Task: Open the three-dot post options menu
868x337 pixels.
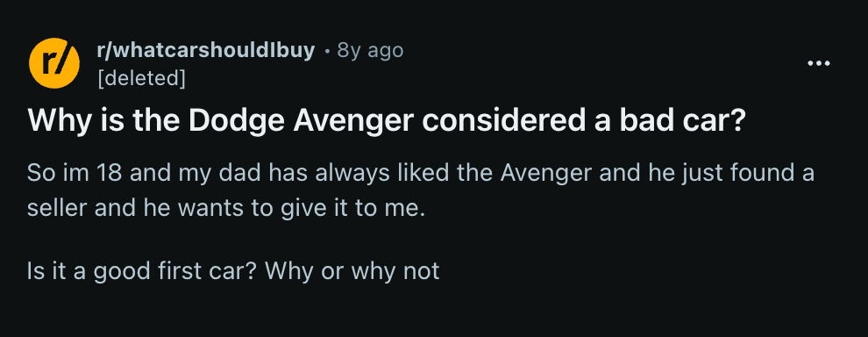Action: (819, 64)
